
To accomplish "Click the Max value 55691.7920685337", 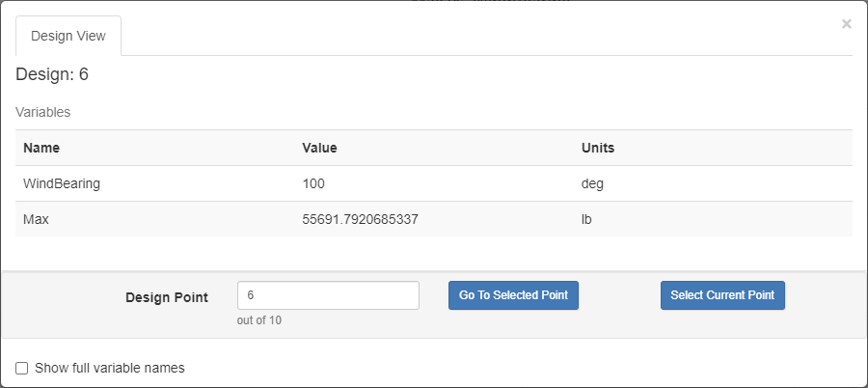I will (x=360, y=219).
